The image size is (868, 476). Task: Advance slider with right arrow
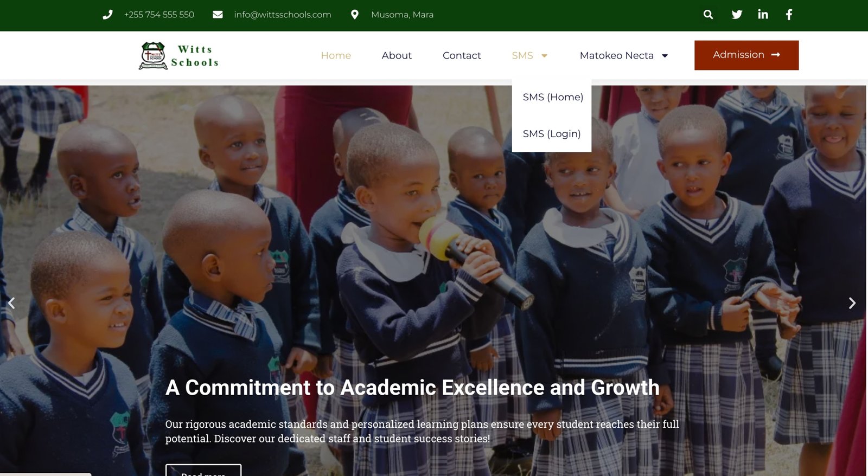pos(852,303)
